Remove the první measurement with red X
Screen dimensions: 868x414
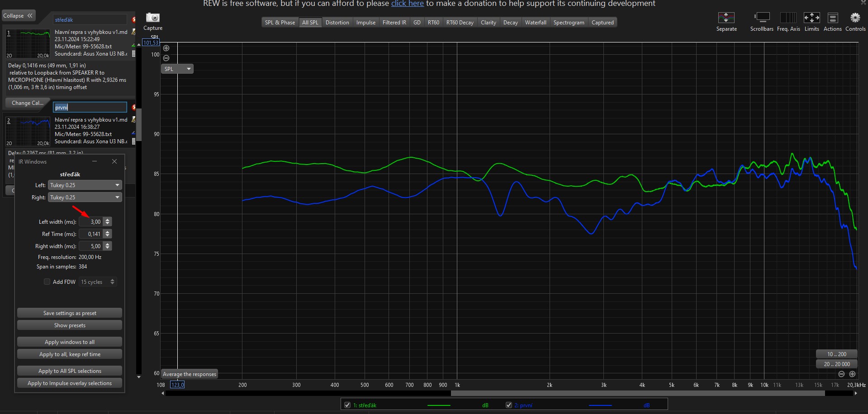[x=134, y=108]
